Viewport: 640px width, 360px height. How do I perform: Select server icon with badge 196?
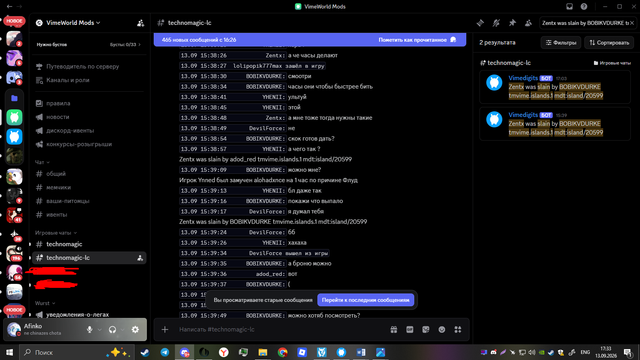(14, 253)
